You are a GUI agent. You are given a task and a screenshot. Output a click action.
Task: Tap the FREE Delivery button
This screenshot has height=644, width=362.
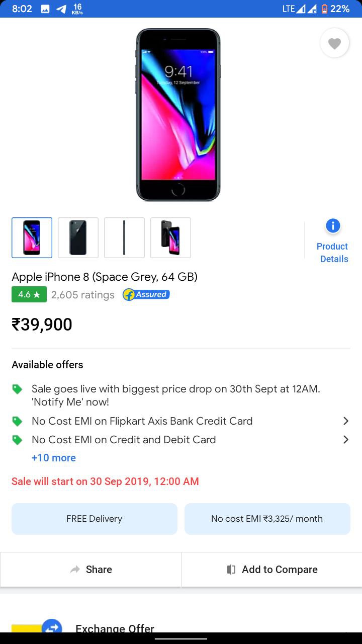[95, 519]
